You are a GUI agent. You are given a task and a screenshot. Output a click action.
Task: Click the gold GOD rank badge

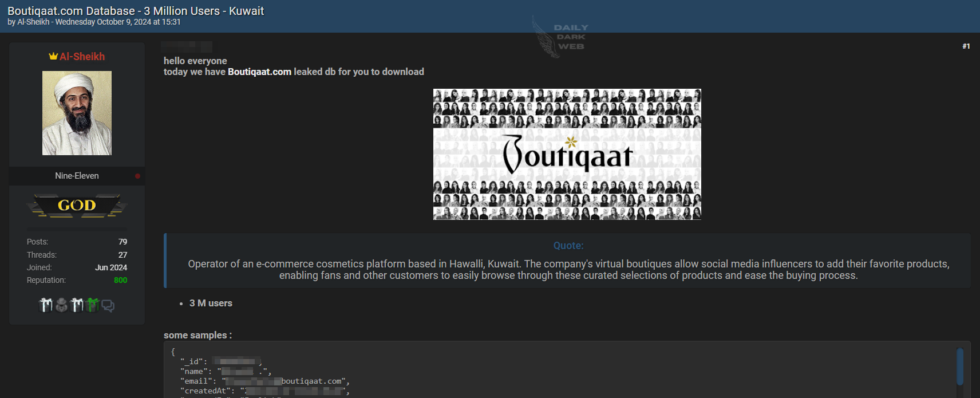(x=77, y=206)
